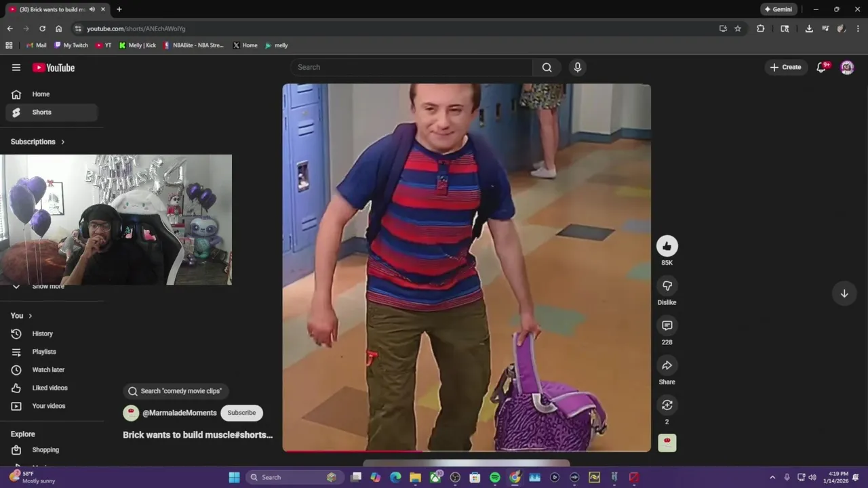Open the comments showing 228
Screen dimensions: 868x488
point(667,325)
